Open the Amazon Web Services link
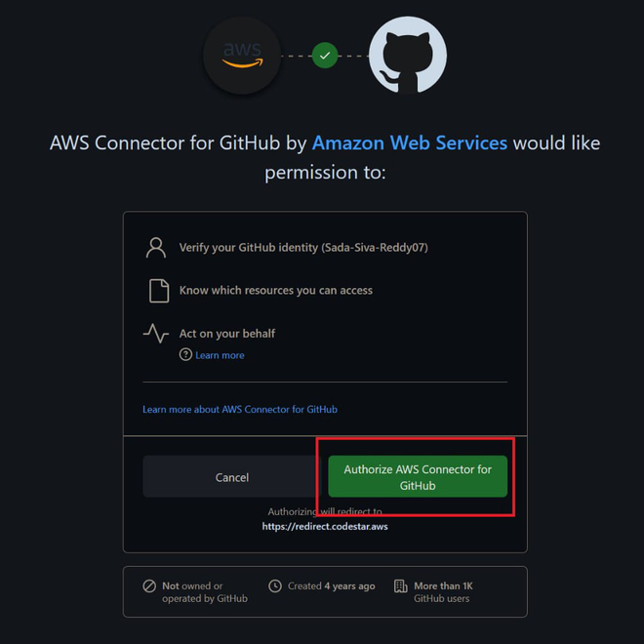Screen dimensions: 644x644 point(410,142)
